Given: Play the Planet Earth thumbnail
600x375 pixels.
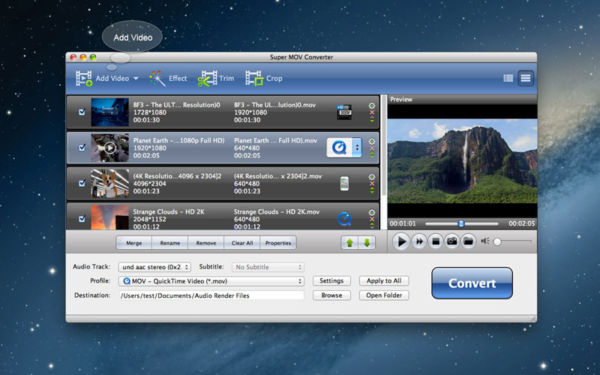Looking at the screenshot, I should pos(110,148).
